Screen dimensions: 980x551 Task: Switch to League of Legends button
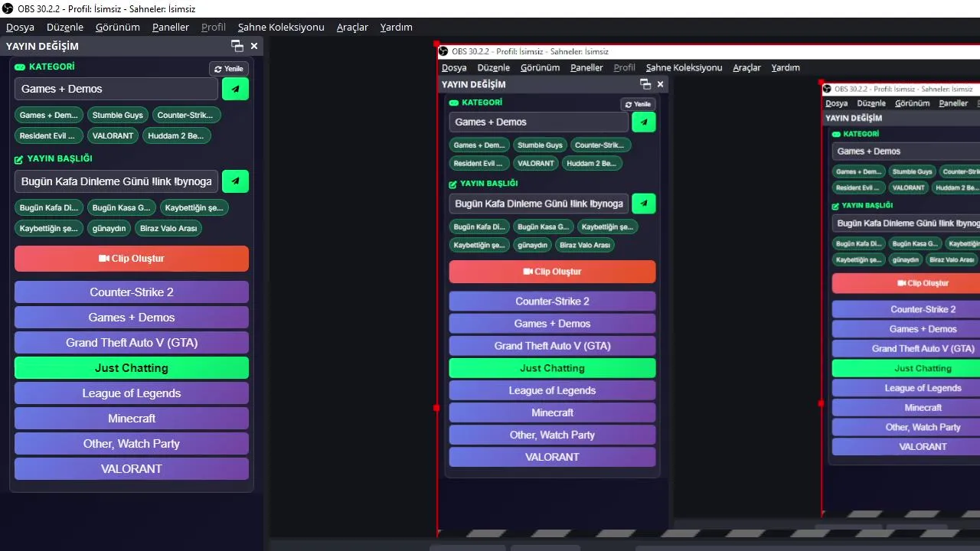tap(132, 393)
